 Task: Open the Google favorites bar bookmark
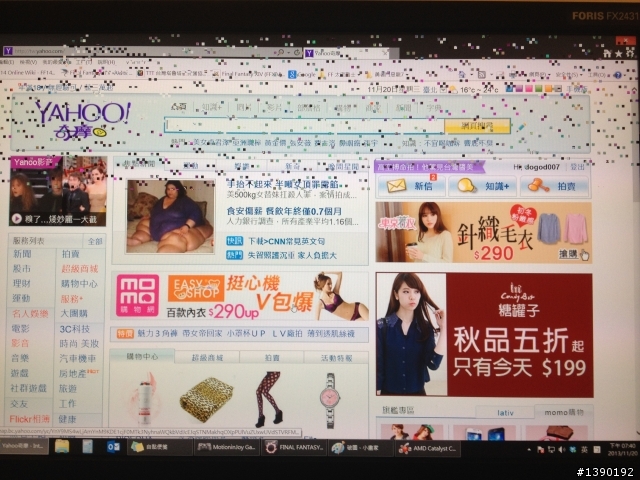[x=302, y=74]
